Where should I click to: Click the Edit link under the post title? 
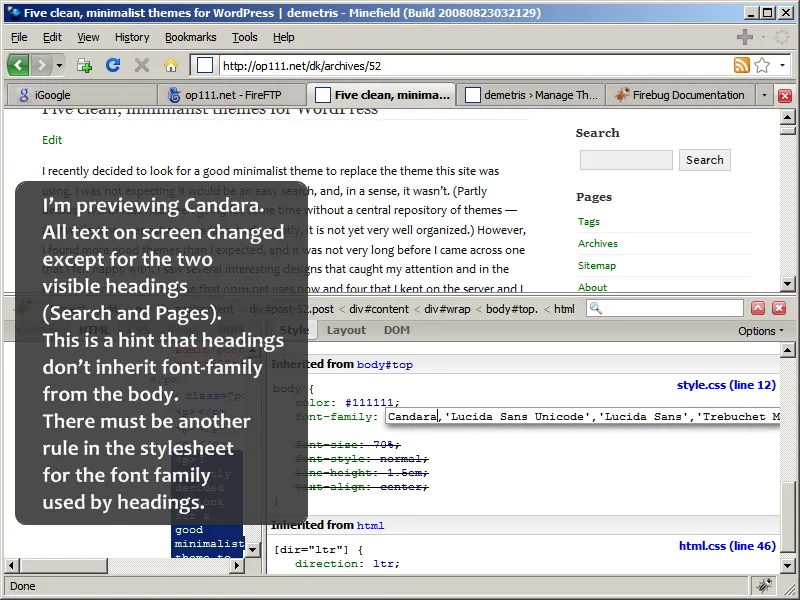pyautogui.click(x=52, y=140)
